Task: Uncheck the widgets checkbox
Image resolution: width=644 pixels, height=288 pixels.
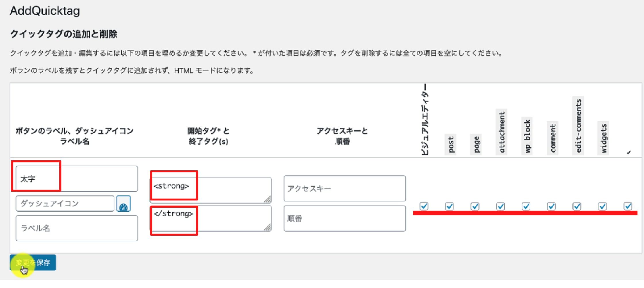Action: pyautogui.click(x=602, y=206)
